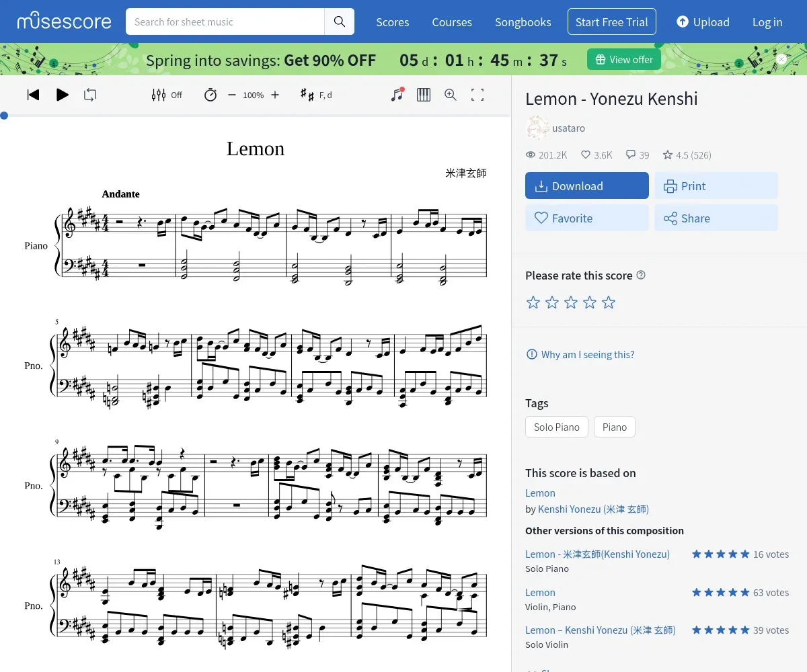This screenshot has height=672, width=807.
Task: Click the favorites heart count icon
Action: pos(586,155)
